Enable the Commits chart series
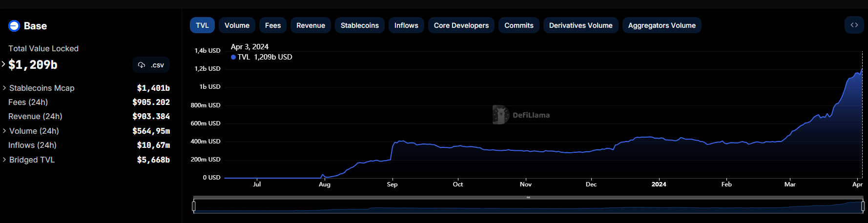This screenshot has height=223, width=868. pyautogui.click(x=518, y=25)
